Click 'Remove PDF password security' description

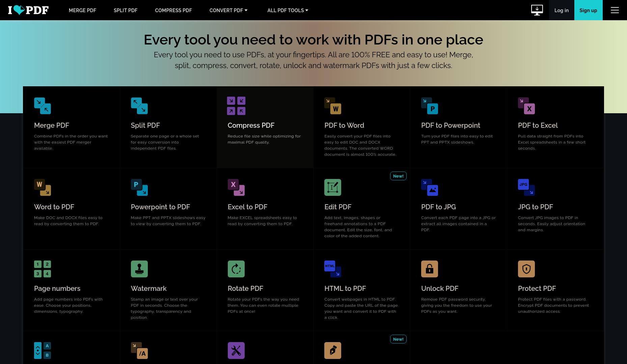click(x=457, y=305)
